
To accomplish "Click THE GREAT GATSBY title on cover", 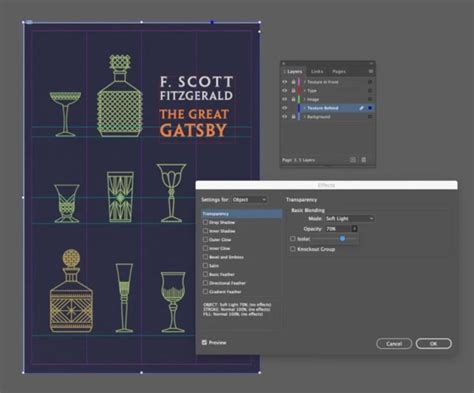I will pos(194,123).
